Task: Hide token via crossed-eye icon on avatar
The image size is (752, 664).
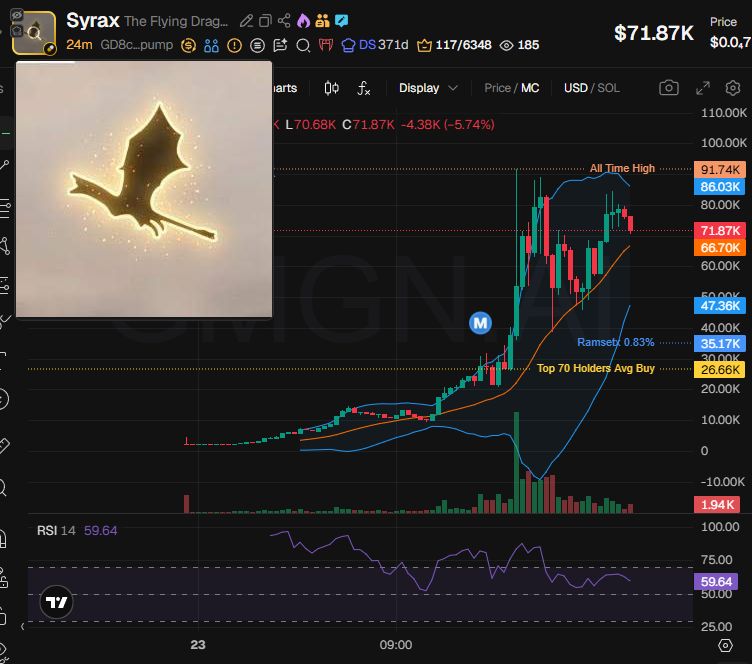Action: pyautogui.click(x=17, y=15)
